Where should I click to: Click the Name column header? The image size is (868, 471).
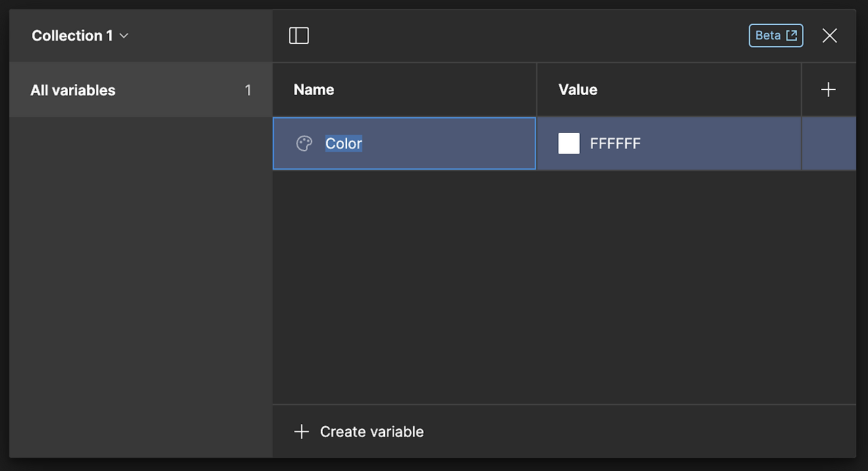click(314, 89)
